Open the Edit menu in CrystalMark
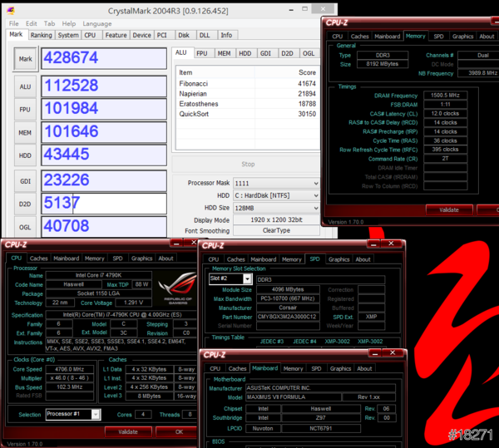This screenshot has width=499, height=448. point(32,23)
